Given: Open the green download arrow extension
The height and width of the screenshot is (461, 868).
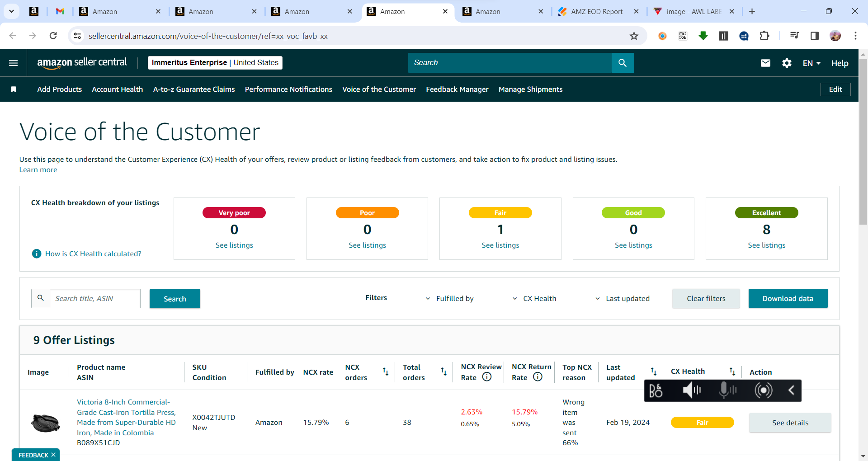Looking at the screenshot, I should (703, 36).
